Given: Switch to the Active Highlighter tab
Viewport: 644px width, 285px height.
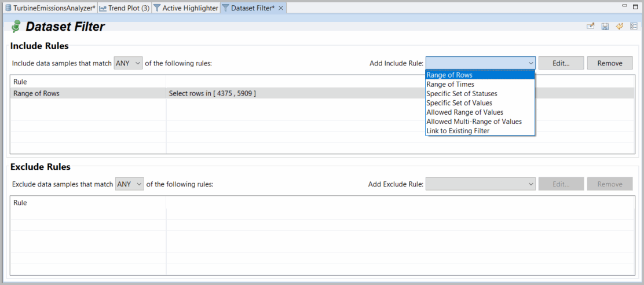Looking at the screenshot, I should pyautogui.click(x=185, y=8).
